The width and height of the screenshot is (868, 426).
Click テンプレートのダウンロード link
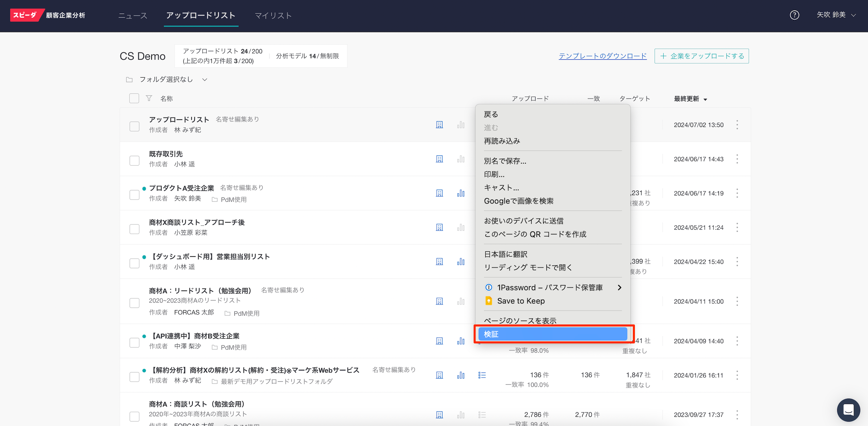pos(602,56)
